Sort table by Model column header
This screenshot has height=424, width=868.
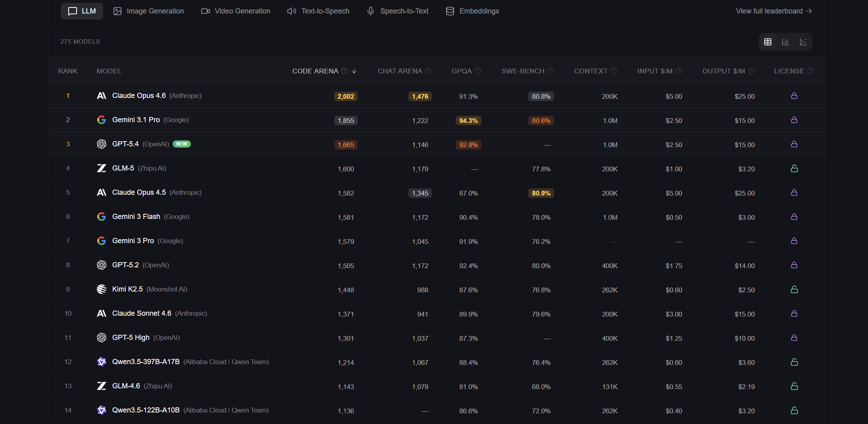pos(109,71)
